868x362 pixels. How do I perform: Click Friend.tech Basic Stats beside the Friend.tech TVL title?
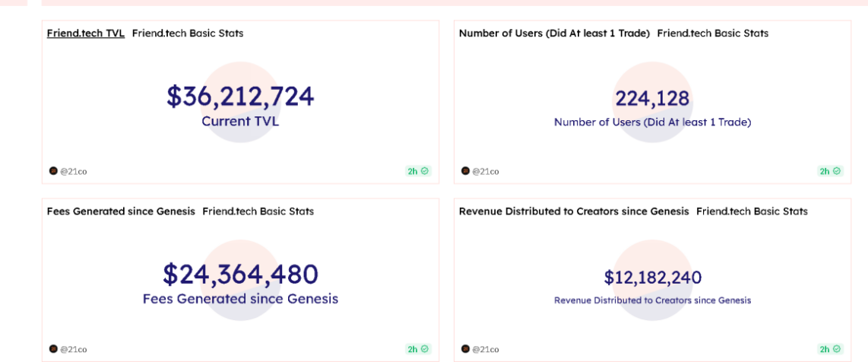tap(188, 33)
